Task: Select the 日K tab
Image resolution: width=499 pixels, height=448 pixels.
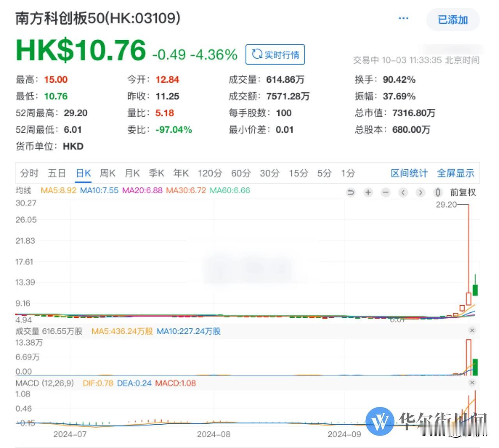Action: [x=83, y=173]
